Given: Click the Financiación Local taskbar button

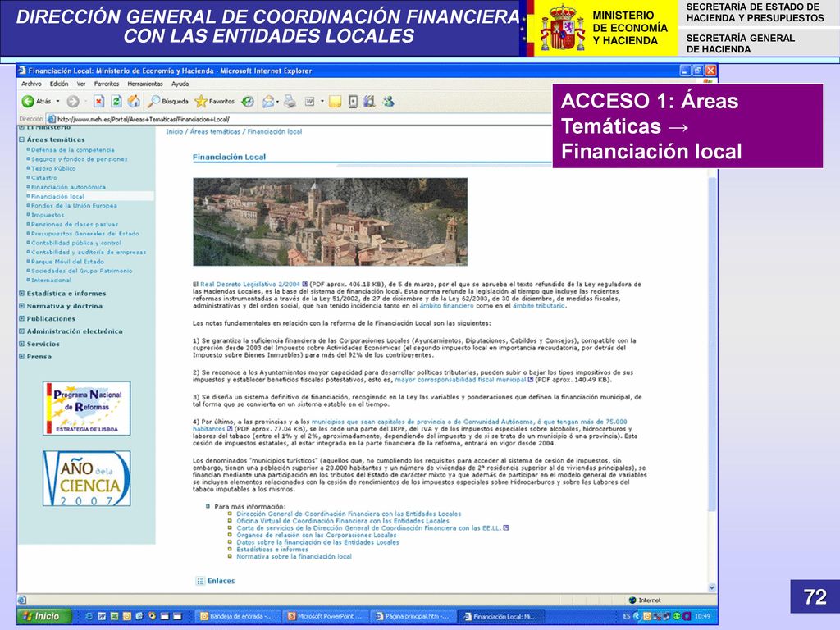Looking at the screenshot, I should [501, 616].
